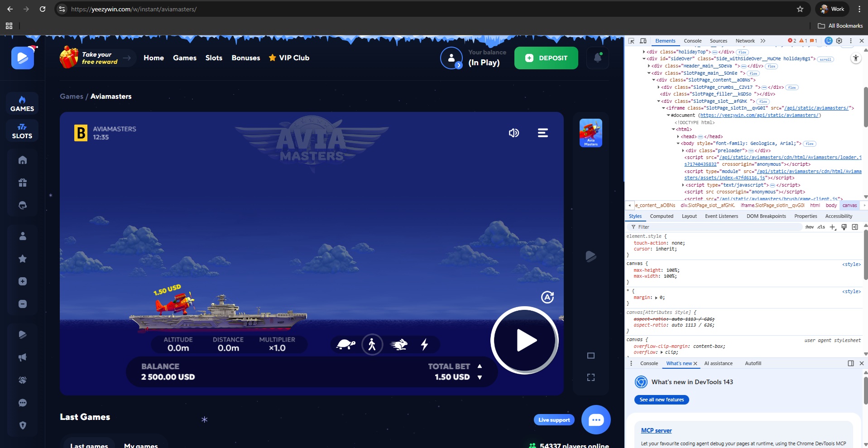Open the game hamburger menu
The image size is (868, 448).
[542, 133]
